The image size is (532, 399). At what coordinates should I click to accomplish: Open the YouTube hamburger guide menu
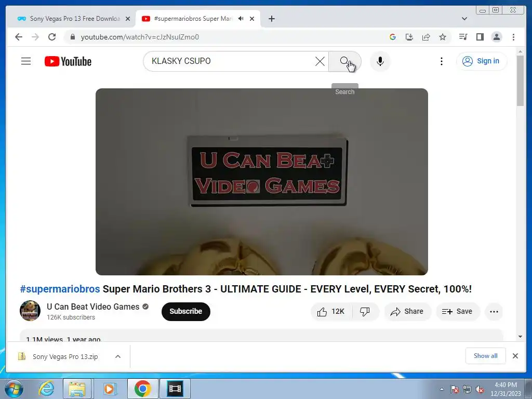coord(26,61)
